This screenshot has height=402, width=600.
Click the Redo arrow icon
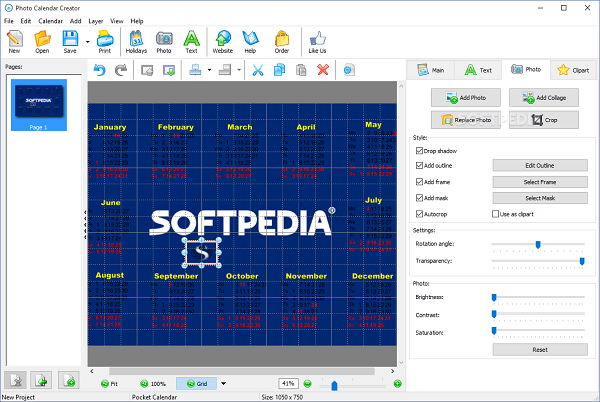121,70
